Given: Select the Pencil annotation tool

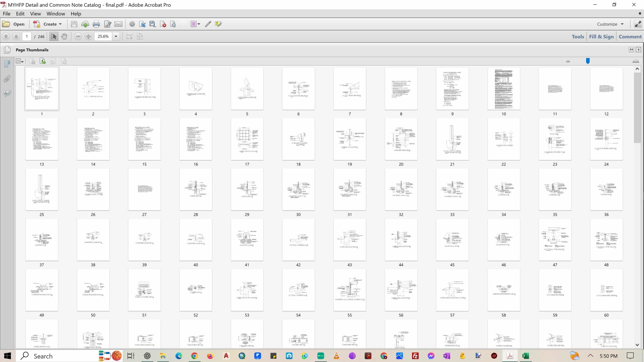Looking at the screenshot, I should click(x=208, y=24).
